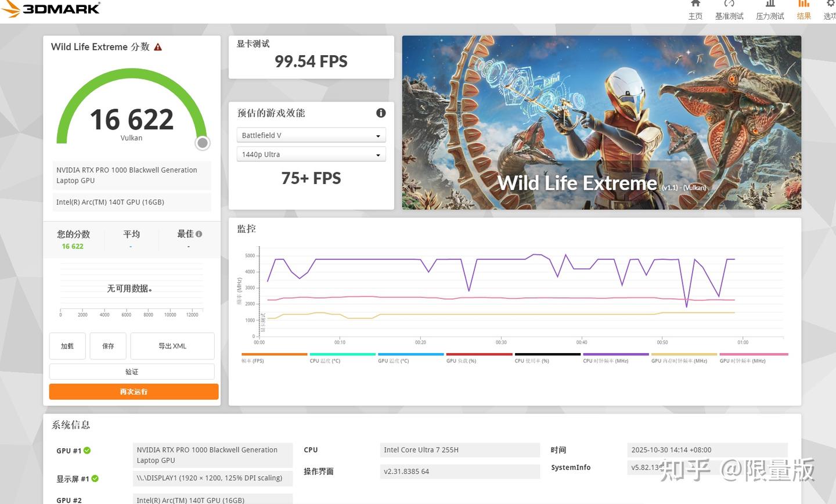The image size is (836, 504).
Task: Toggle the CPU 温度 (°C) legend entry
Action: [x=343, y=358]
